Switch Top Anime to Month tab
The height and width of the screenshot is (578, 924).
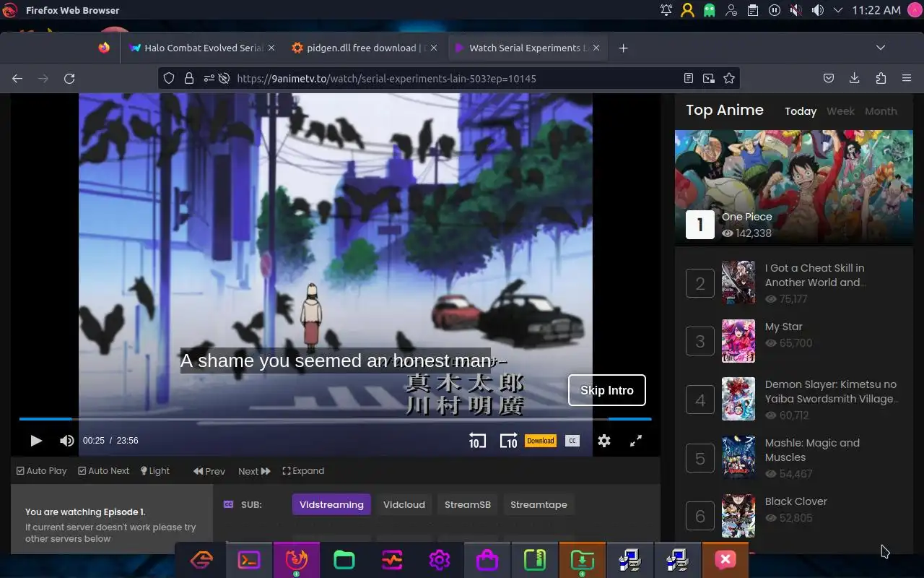881,111
